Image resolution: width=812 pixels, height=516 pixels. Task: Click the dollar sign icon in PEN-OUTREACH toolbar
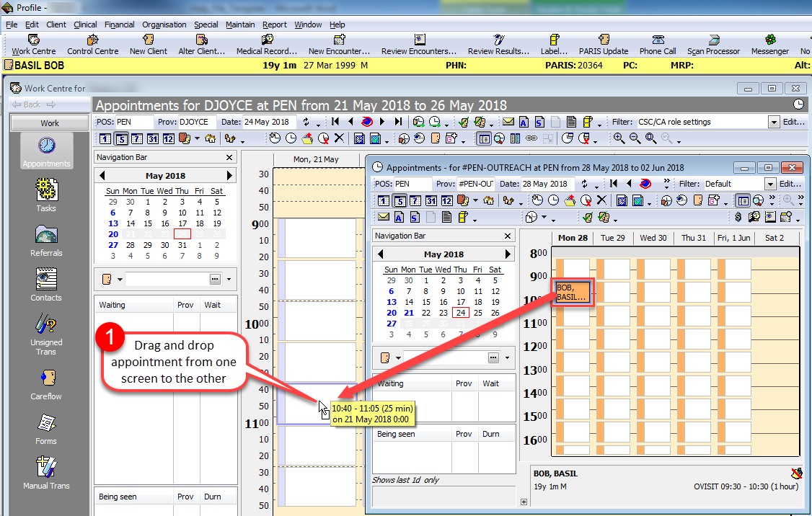point(738,218)
